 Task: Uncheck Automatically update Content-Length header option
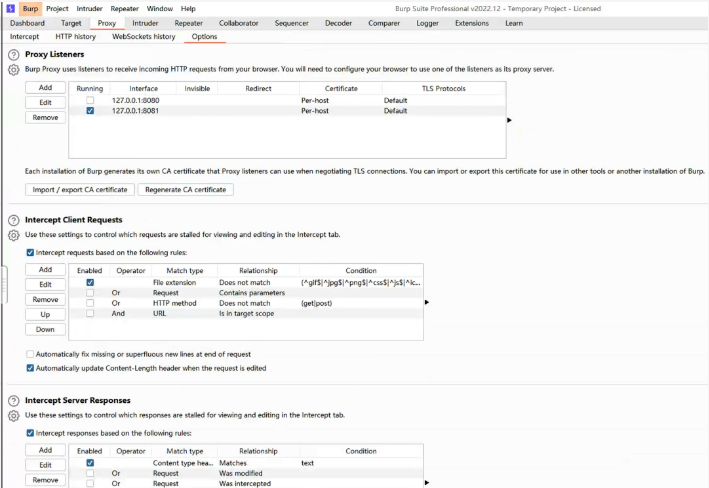(x=30, y=368)
